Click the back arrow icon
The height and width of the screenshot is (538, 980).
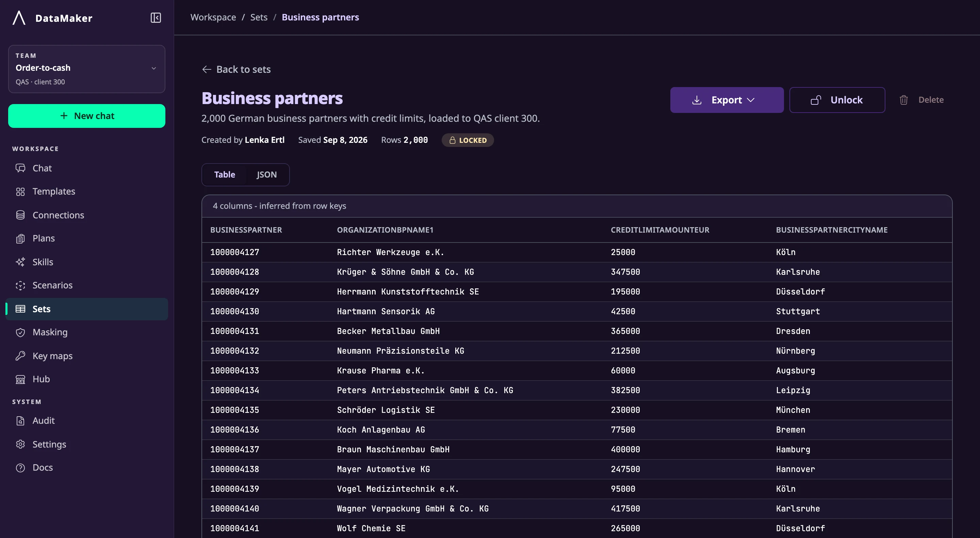tap(207, 69)
